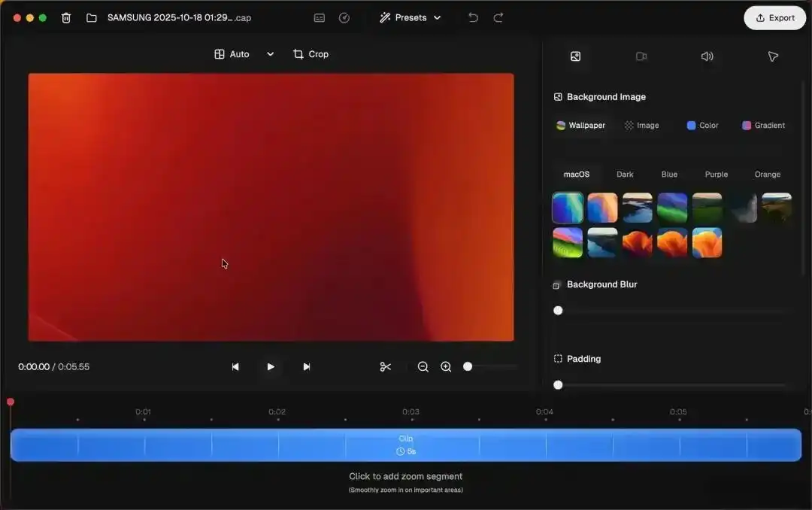
Task: Select the Image background type
Action: coord(641,126)
